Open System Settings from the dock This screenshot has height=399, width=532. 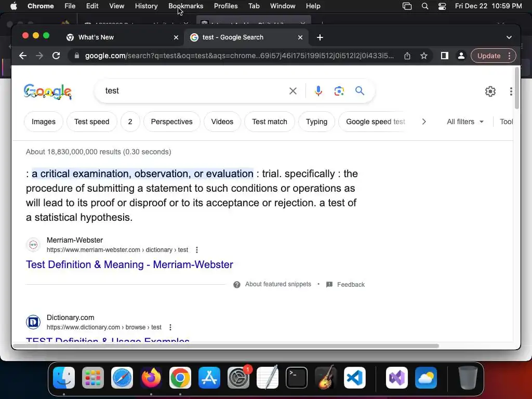238,378
